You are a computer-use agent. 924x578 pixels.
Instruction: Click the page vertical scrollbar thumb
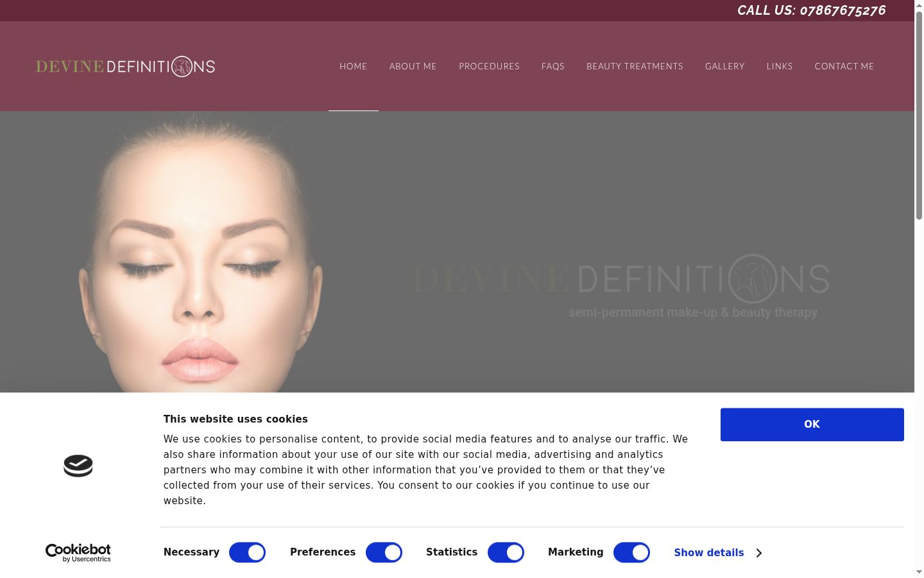coord(919,116)
